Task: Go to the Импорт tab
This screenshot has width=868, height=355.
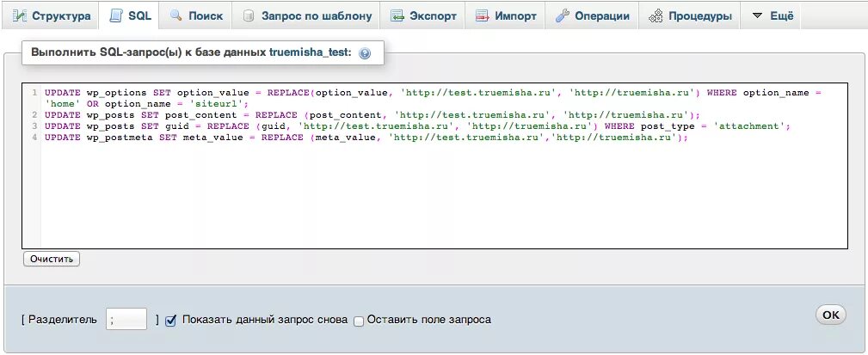Action: pos(506,15)
